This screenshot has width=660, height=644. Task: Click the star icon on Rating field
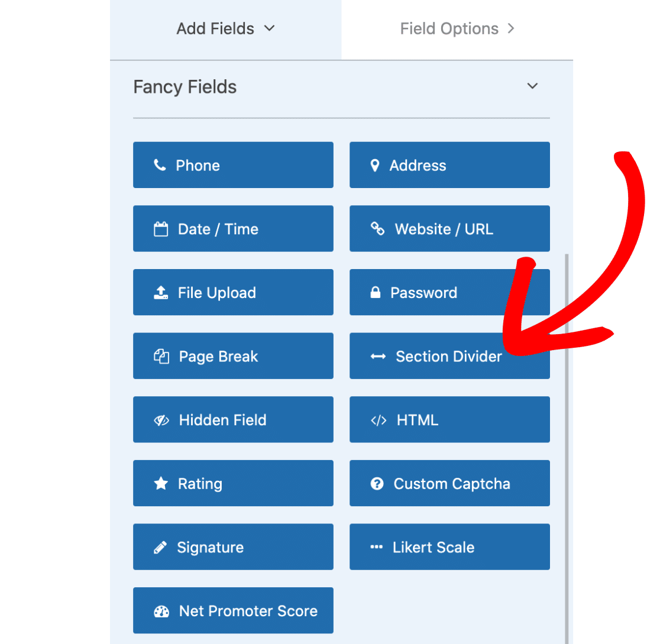coord(160,483)
